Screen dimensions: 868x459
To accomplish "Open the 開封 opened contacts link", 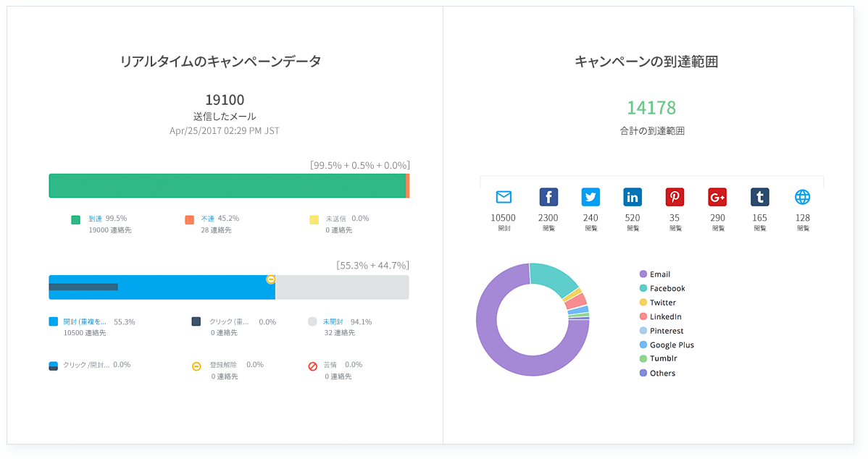I will pos(85,322).
